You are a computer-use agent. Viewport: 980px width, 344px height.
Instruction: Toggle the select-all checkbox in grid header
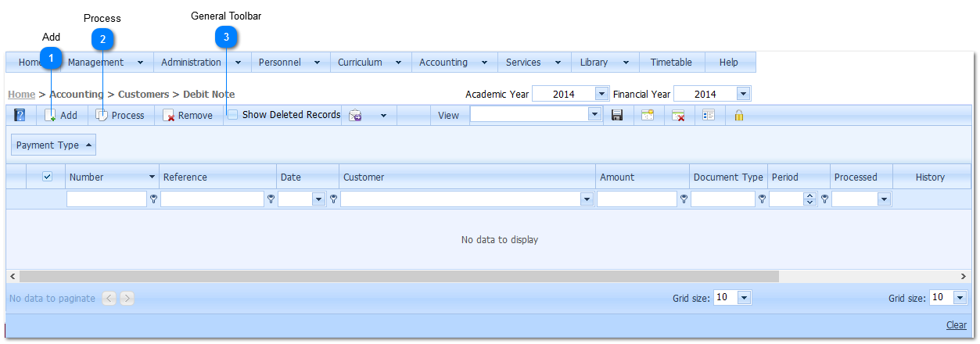point(47,177)
